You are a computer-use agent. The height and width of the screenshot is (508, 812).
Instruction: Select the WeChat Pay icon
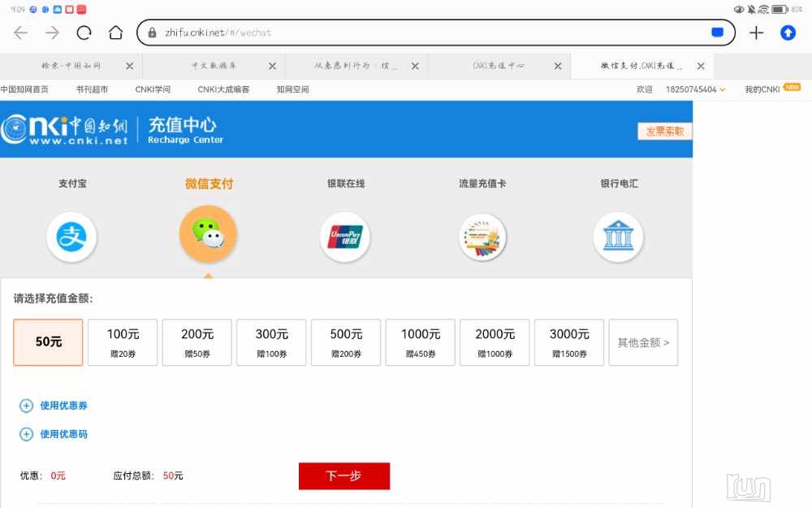[208, 234]
